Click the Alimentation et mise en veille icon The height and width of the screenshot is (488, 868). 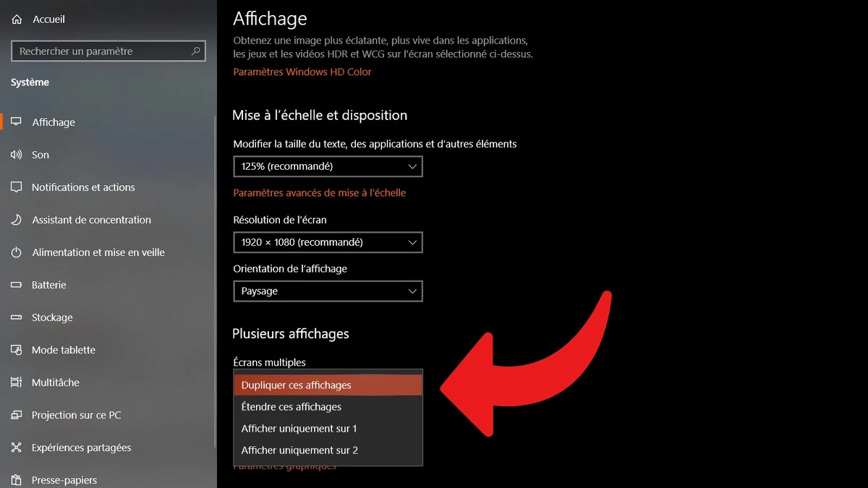click(x=17, y=252)
